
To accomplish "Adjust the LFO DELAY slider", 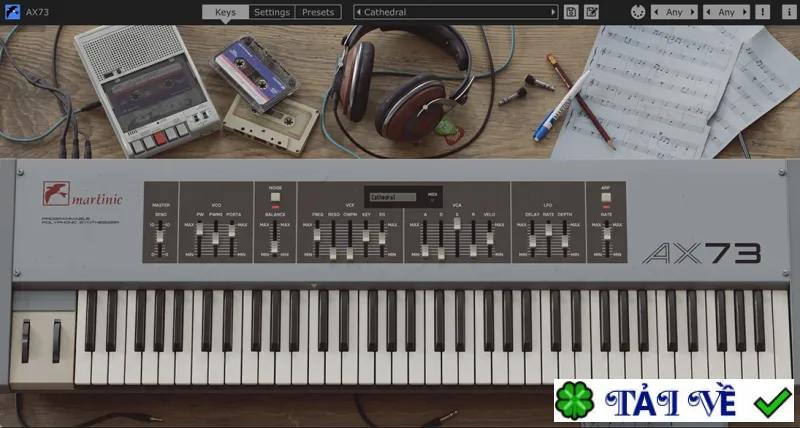I will [532, 241].
